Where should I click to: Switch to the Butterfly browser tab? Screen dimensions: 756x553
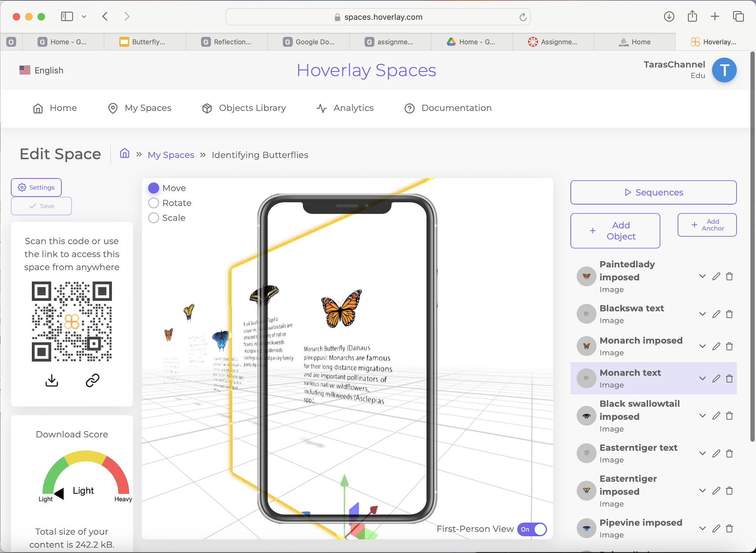(145, 42)
